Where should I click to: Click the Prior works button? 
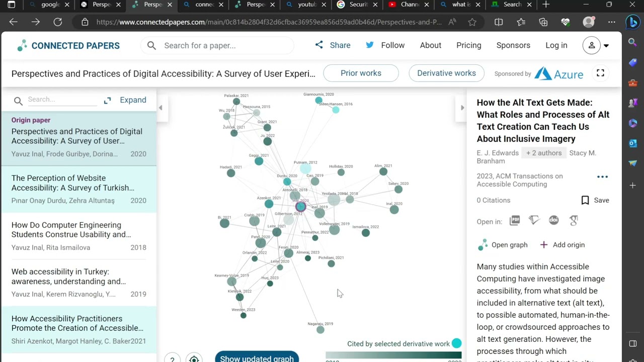coord(361,73)
